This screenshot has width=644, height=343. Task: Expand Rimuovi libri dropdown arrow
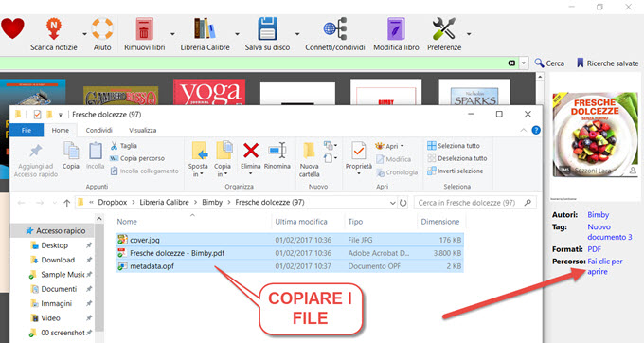click(x=172, y=34)
